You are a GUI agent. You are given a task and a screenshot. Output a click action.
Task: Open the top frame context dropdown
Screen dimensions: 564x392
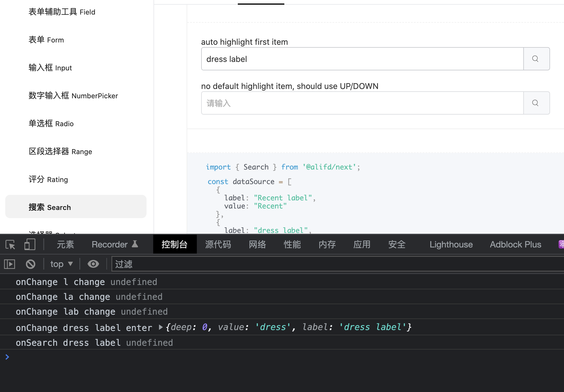[61, 264]
